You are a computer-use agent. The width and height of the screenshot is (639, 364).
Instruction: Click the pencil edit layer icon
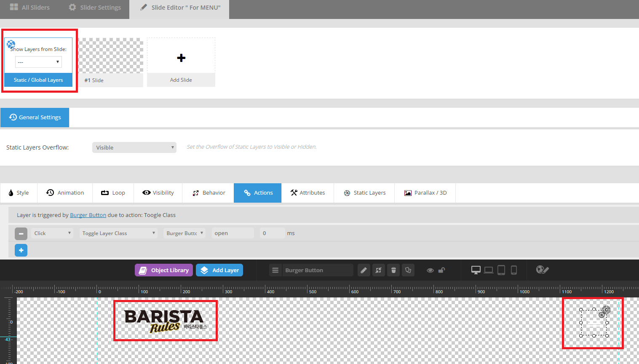[364, 270]
